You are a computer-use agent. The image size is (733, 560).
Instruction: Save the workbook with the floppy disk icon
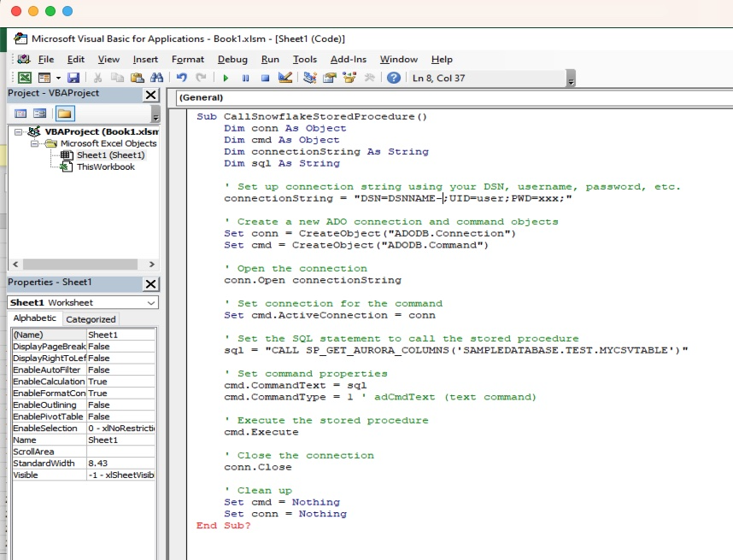[x=73, y=78]
